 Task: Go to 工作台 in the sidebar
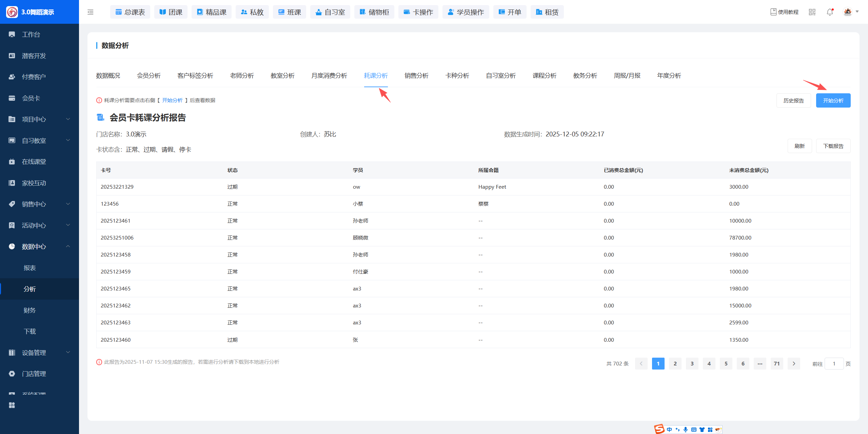31,34
